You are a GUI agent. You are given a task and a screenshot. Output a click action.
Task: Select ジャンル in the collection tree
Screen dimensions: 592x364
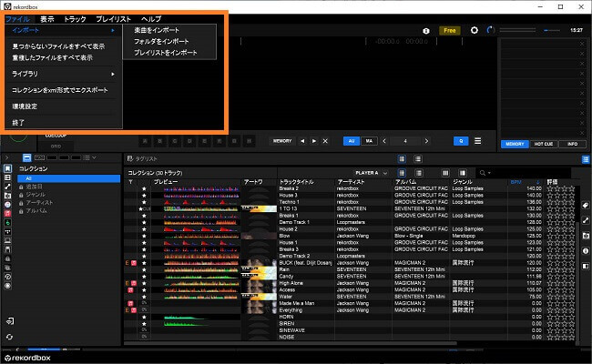36,195
